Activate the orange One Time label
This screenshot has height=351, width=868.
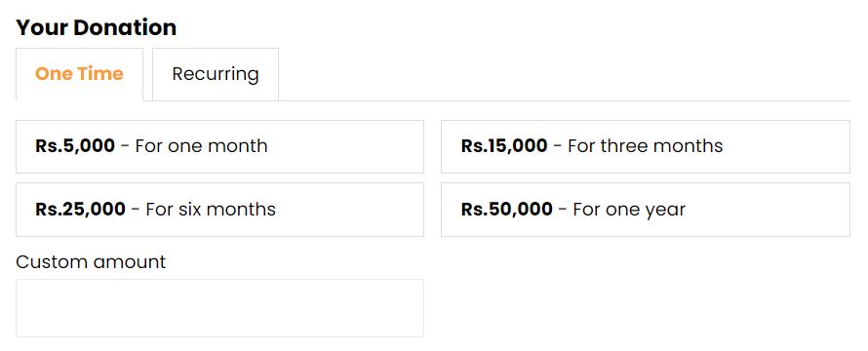(79, 74)
